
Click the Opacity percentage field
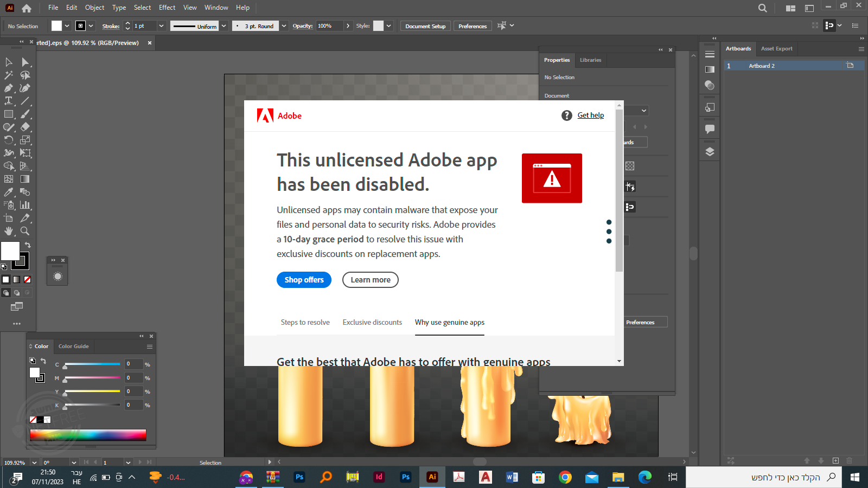(x=329, y=26)
